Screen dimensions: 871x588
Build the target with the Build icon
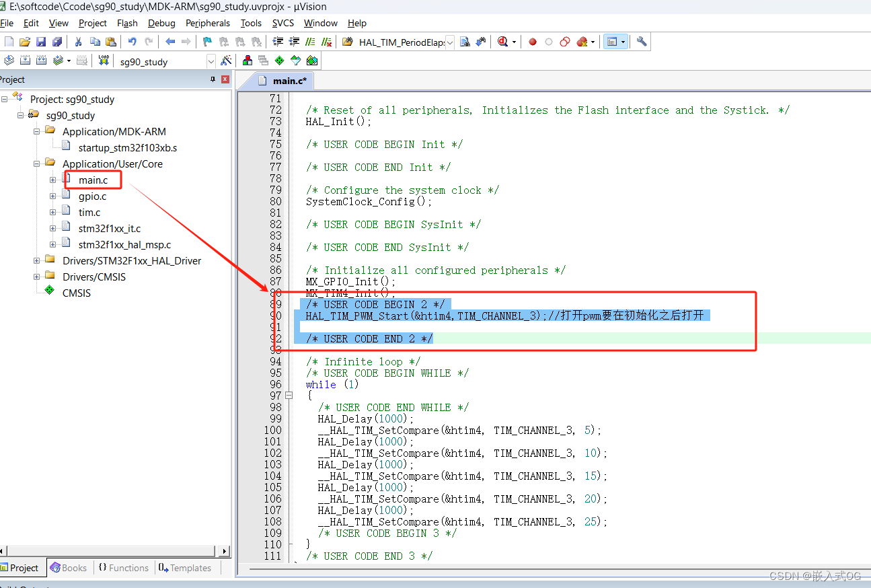point(25,61)
